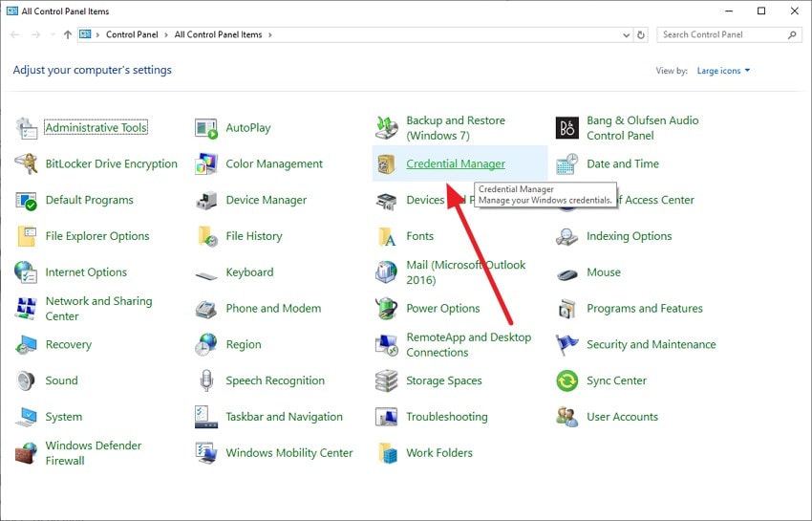Click the Windows Defender Firewall icon
Screen dimensions: 812x521
click(x=26, y=453)
